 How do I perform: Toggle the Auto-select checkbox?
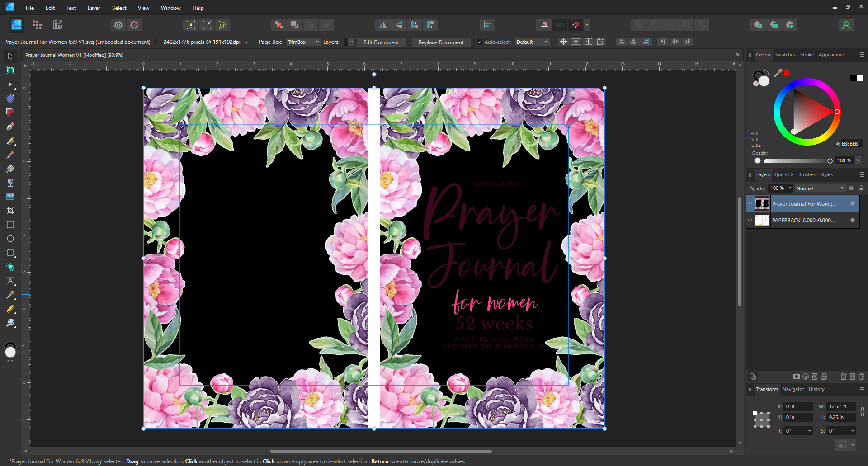[x=480, y=42]
